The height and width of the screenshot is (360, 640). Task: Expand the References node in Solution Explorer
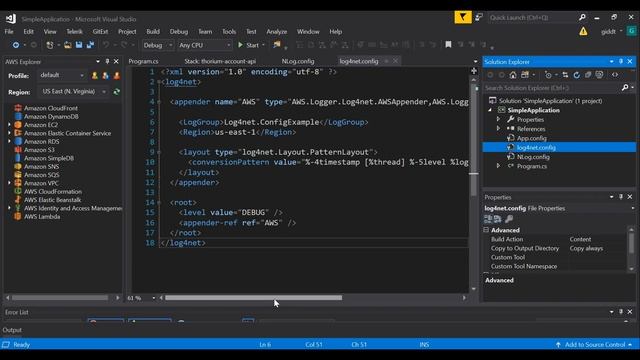498,129
